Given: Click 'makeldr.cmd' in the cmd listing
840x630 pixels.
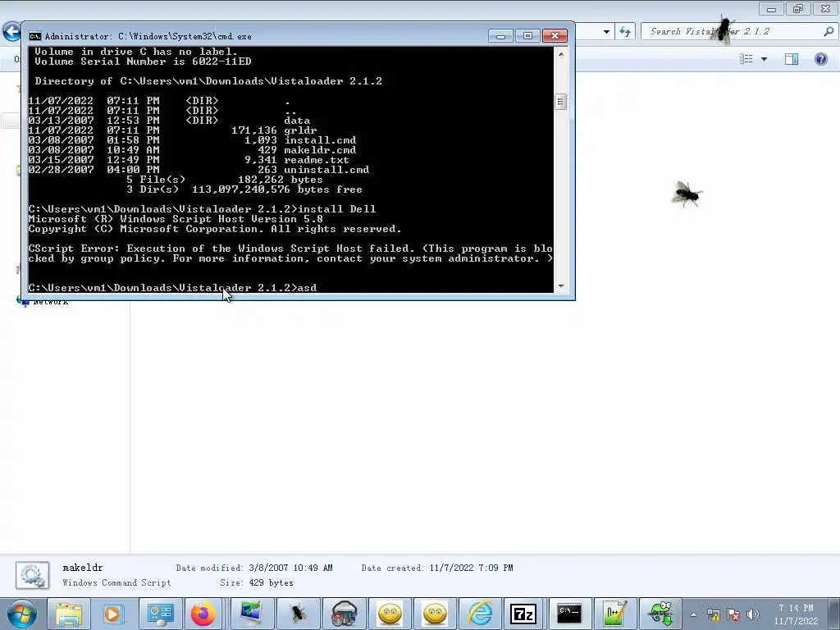Looking at the screenshot, I should point(320,150).
